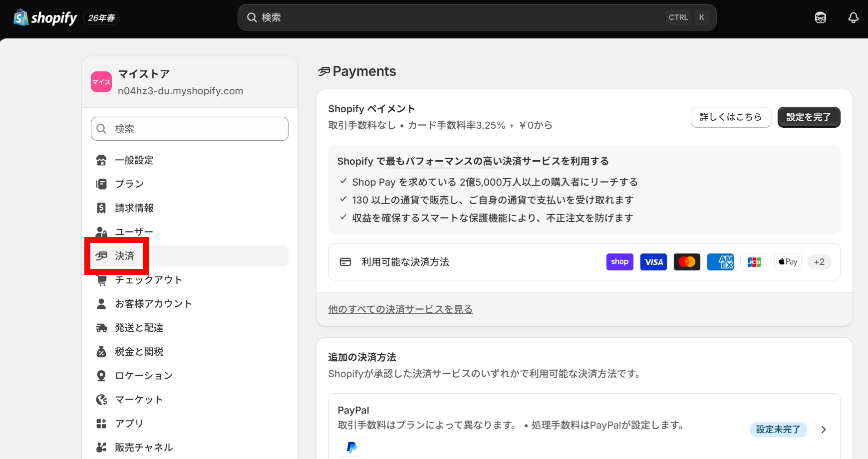Click the 税金と関税 money bag icon

pos(101,352)
